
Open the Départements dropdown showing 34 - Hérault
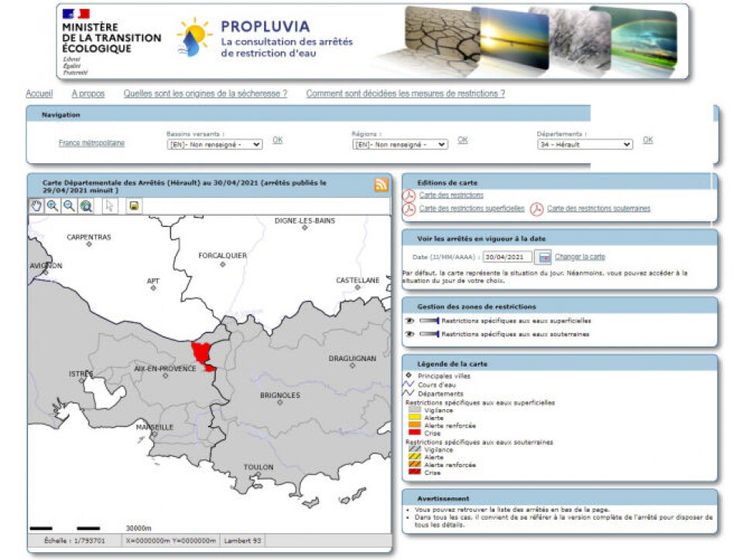click(584, 144)
